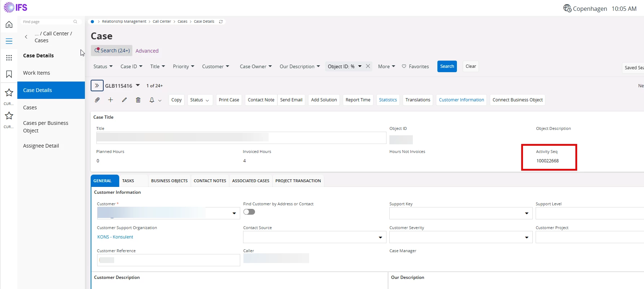Click the back chevron beside Call Center / Cases
This screenshot has width=644, height=289.
pos(26,37)
